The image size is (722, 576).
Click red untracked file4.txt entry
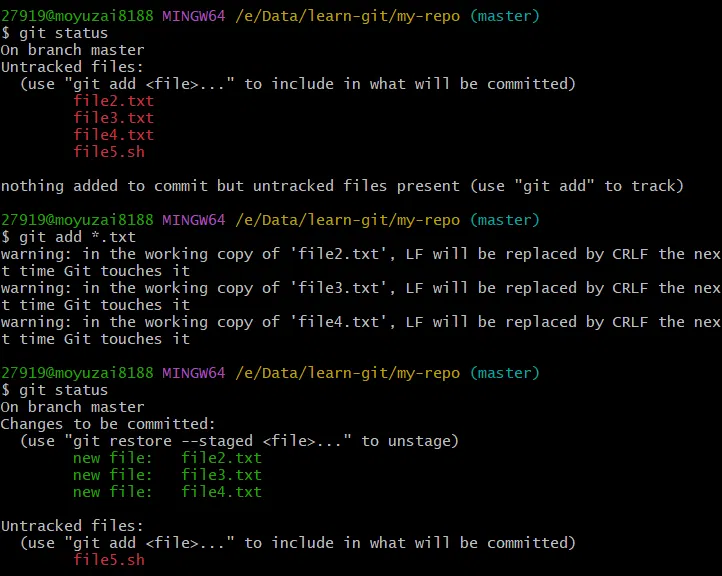click(113, 135)
